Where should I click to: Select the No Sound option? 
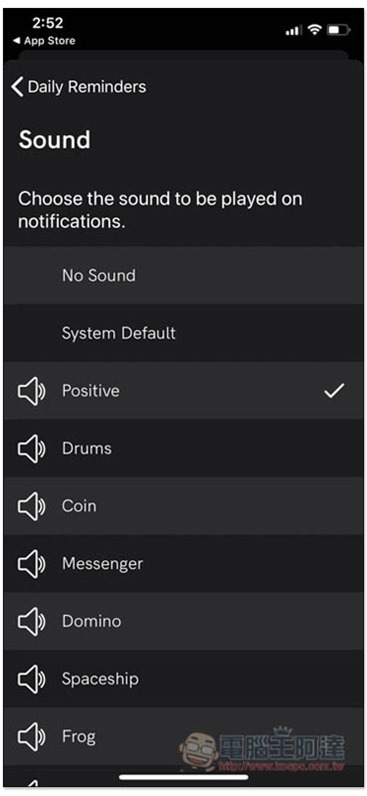tap(183, 276)
